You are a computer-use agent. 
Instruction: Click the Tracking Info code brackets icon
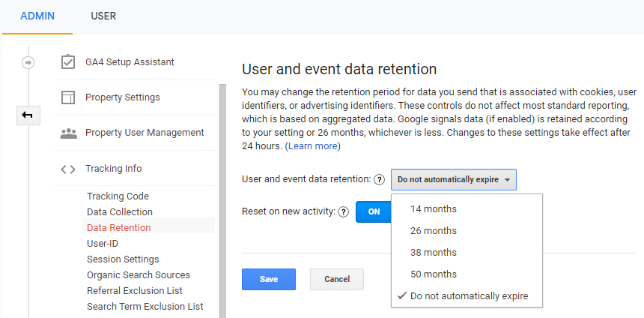pos(68,169)
